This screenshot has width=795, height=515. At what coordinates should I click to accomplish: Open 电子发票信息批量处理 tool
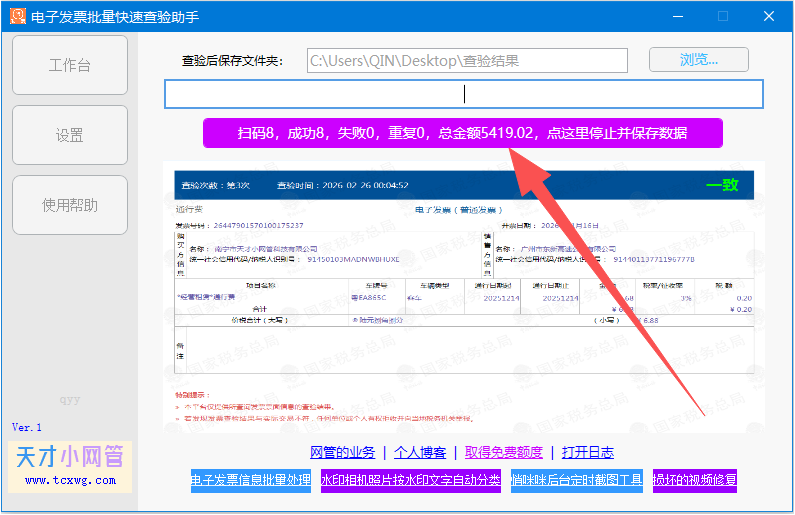[251, 480]
